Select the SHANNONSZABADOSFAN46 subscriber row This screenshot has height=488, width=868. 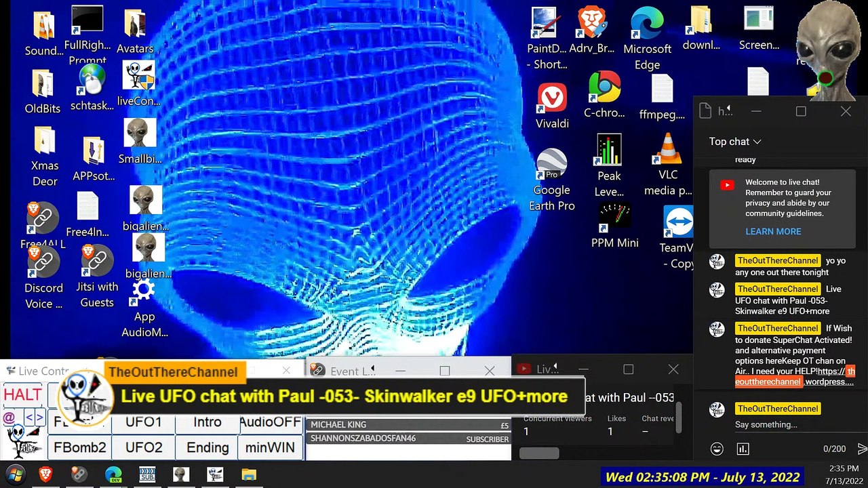[x=409, y=439]
